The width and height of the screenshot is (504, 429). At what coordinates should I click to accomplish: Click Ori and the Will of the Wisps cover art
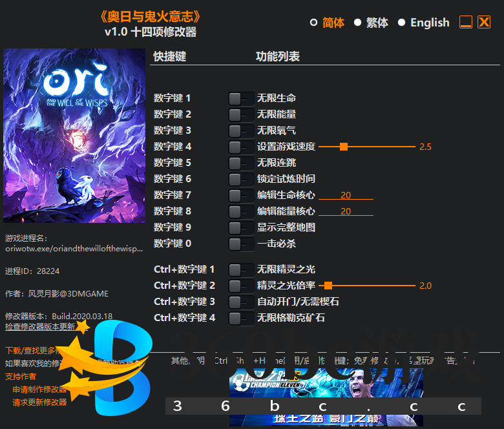coord(74,136)
